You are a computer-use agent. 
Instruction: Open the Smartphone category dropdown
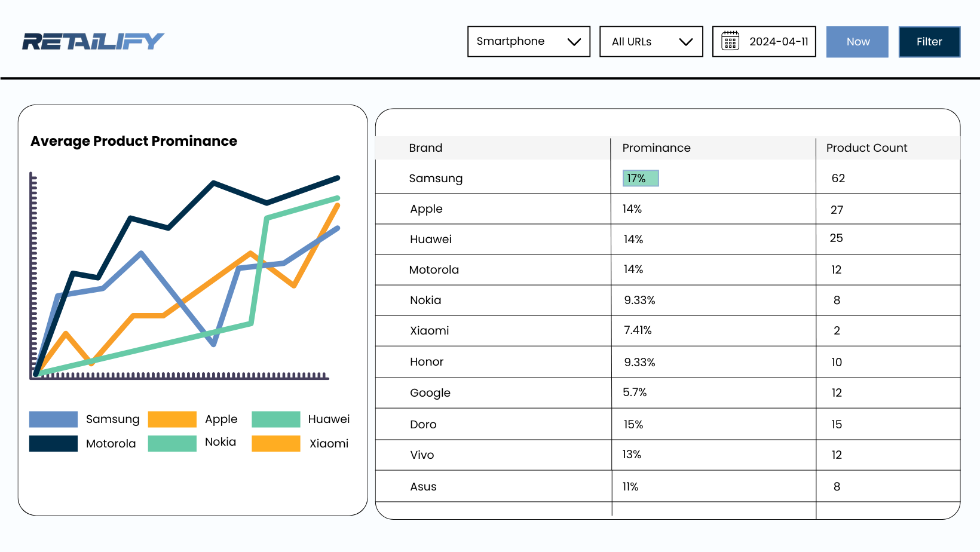coord(528,41)
